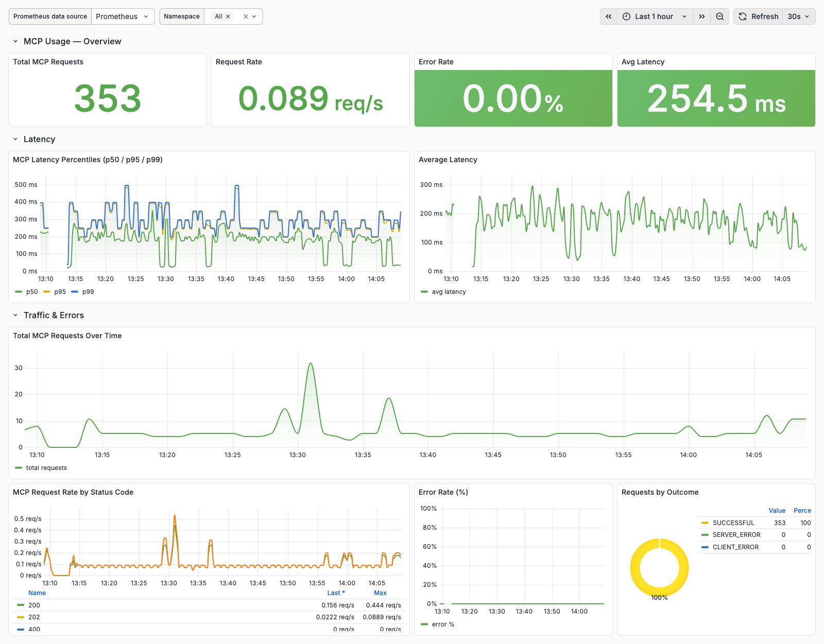The image size is (824, 644).
Task: Click the 353 total requests value
Action: click(x=108, y=98)
